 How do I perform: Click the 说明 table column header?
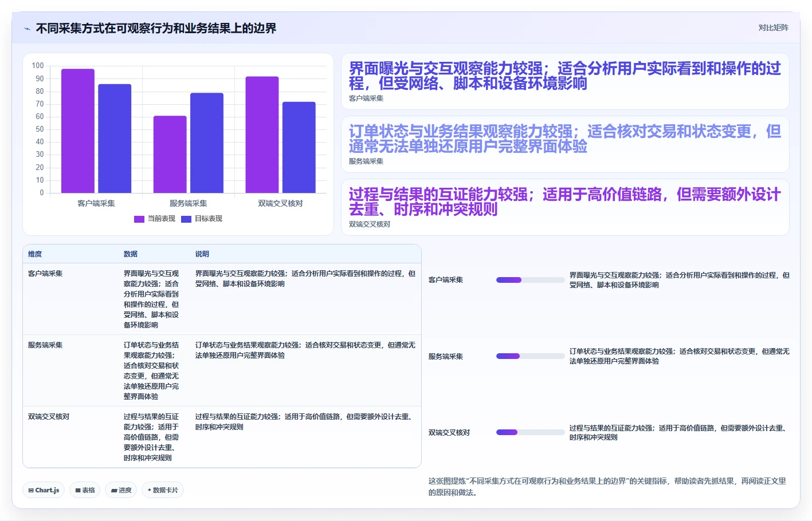202,254
